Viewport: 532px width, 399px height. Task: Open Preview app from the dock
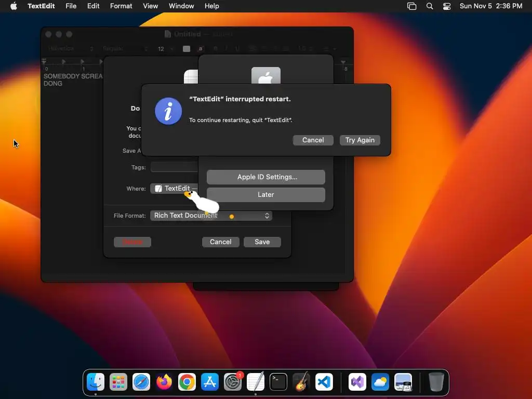tap(403, 382)
